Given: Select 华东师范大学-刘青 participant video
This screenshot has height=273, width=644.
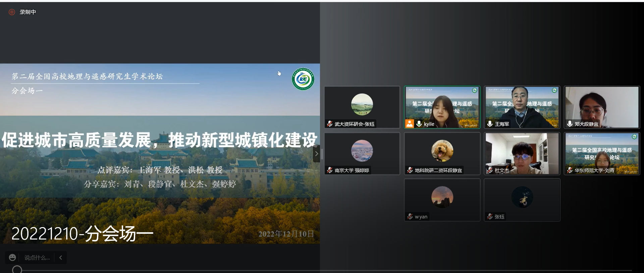Looking at the screenshot, I should pyautogui.click(x=602, y=153).
